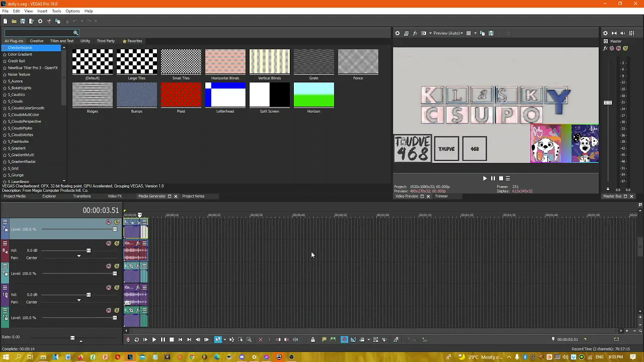Click the Cut scissors icon
The height and width of the screenshot is (362, 644).
tap(49, 21)
